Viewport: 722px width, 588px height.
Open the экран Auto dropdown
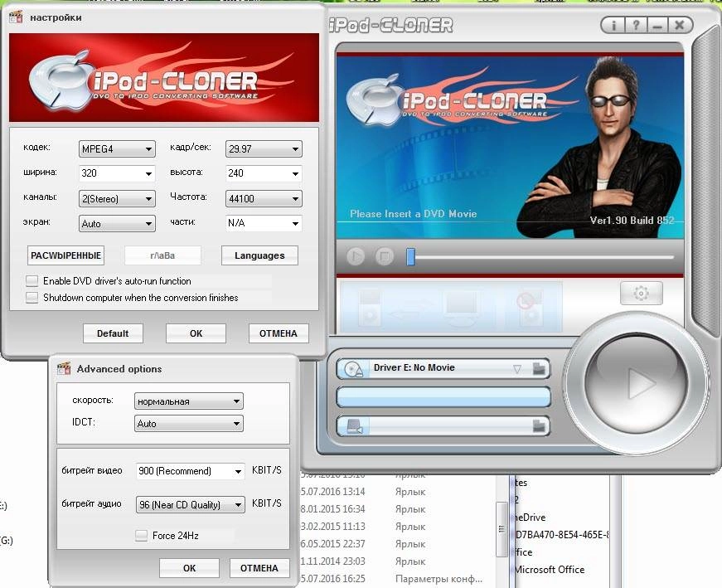117,223
